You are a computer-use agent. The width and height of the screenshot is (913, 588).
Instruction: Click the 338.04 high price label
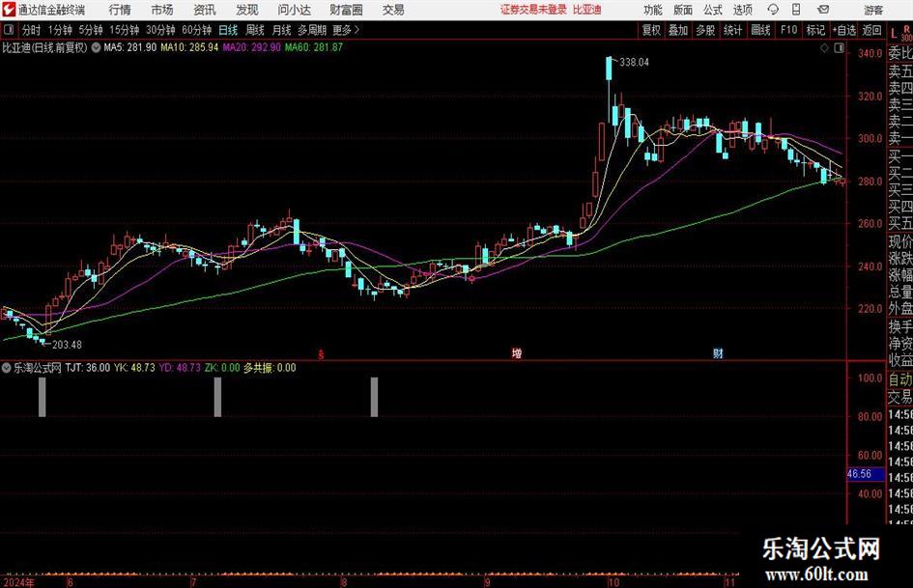pyautogui.click(x=634, y=63)
